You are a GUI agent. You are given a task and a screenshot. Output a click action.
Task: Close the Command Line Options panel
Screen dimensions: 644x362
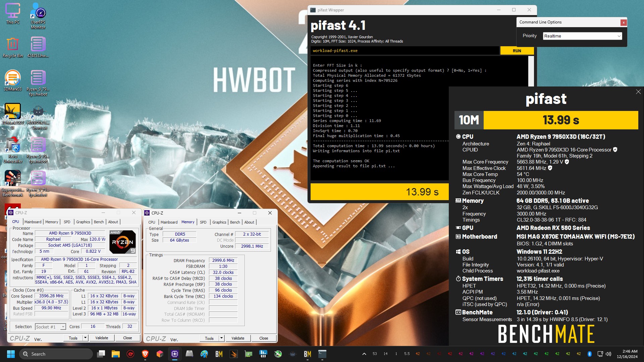click(624, 22)
